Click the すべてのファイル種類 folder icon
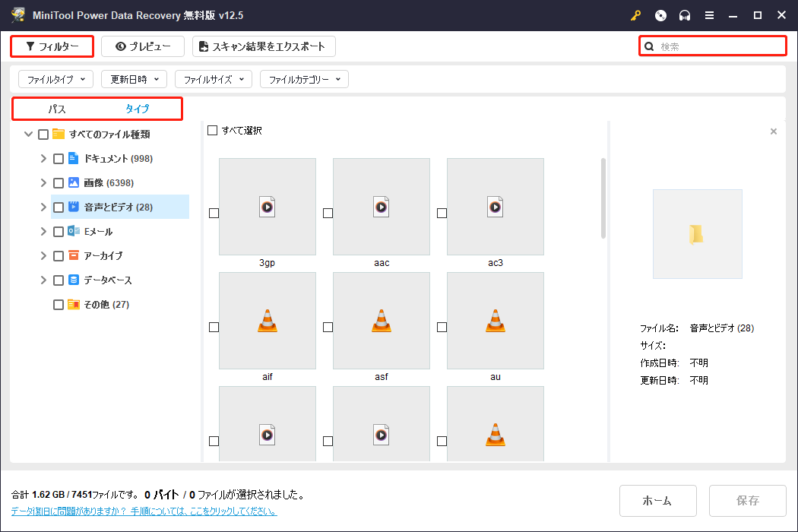The height and width of the screenshot is (532, 798). coord(59,134)
